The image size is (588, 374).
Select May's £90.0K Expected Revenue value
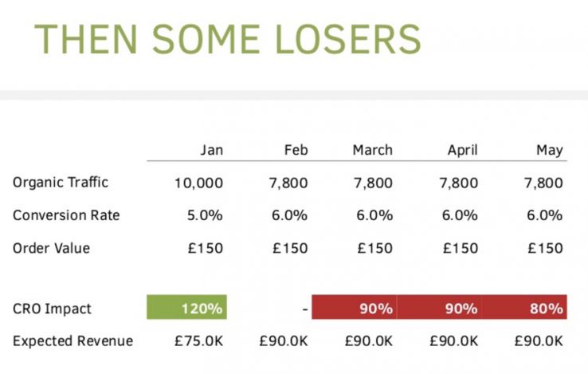tap(538, 341)
